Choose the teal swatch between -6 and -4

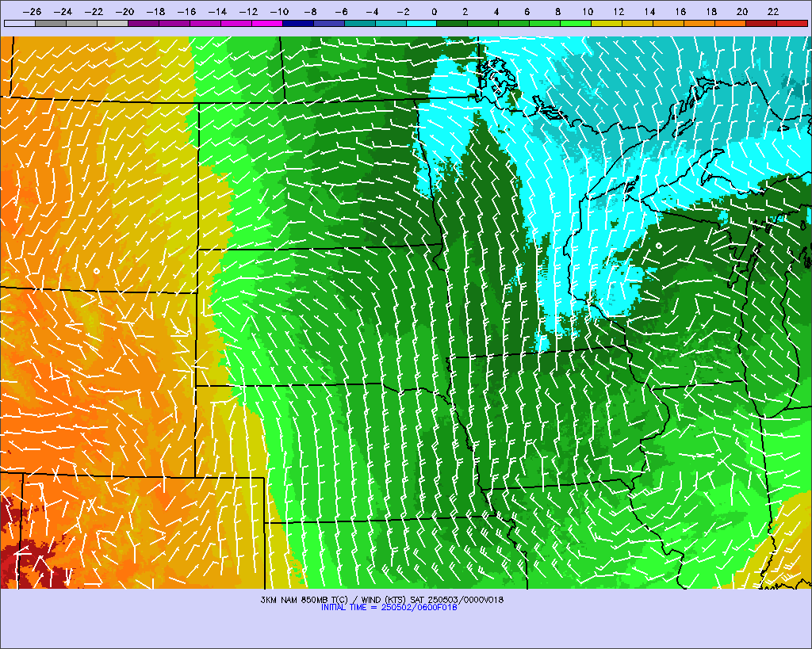tap(360, 23)
